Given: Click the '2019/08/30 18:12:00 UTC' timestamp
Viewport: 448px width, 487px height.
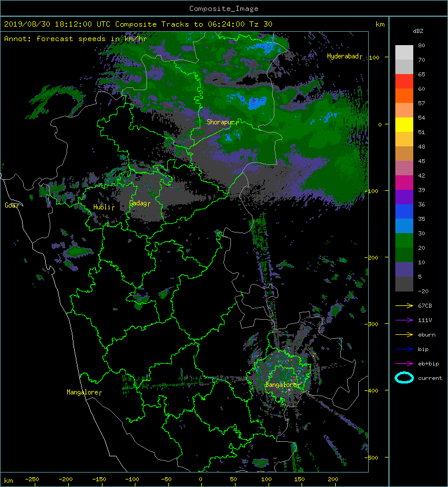Looking at the screenshot, I should (57, 24).
